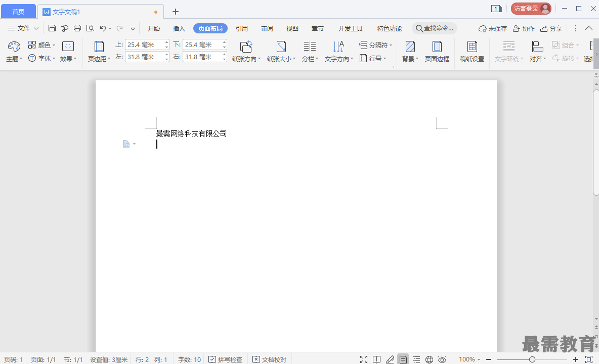The width and height of the screenshot is (599, 364).
Task: Open the 文件 menu
Action: [x=23, y=28]
